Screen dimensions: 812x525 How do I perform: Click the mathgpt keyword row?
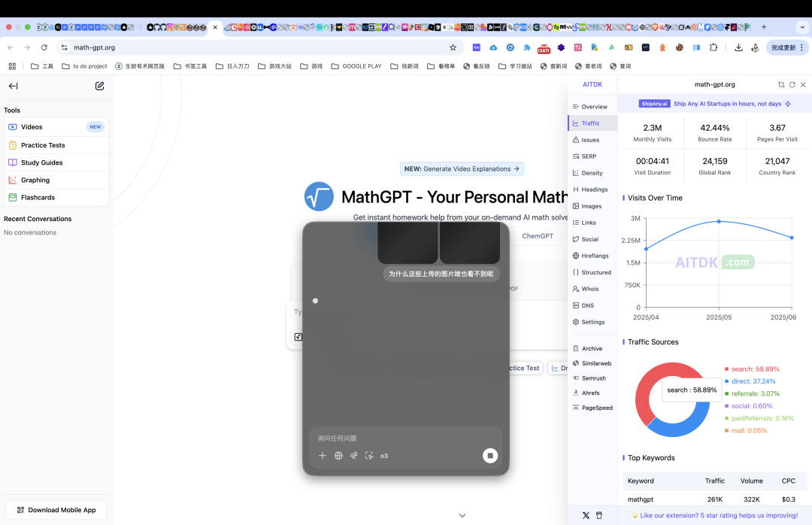click(x=715, y=499)
